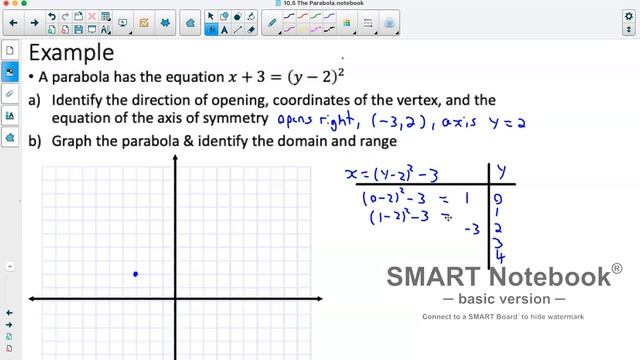Open the pen type dropdown
Screen dimensions: 640x360
click(272, 23)
